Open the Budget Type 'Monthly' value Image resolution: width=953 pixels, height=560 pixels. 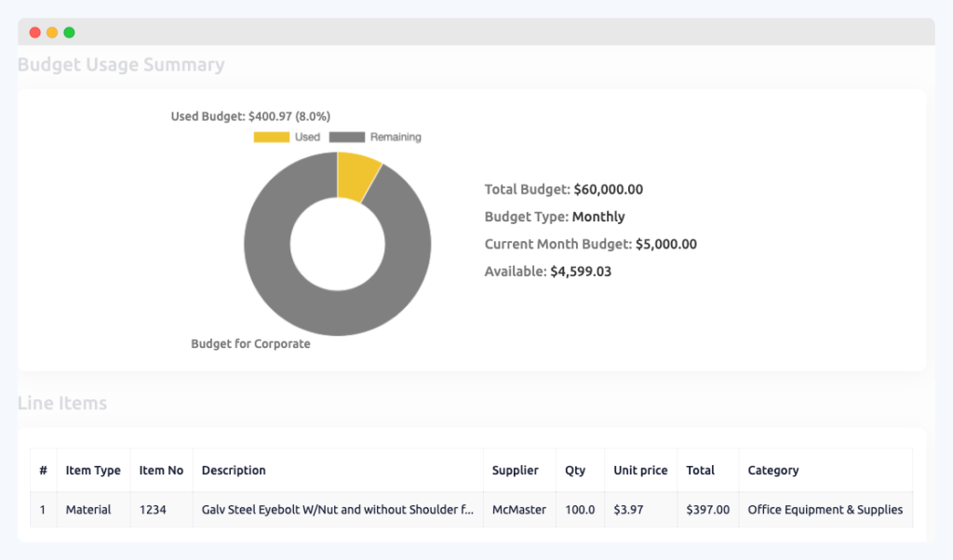[599, 217]
